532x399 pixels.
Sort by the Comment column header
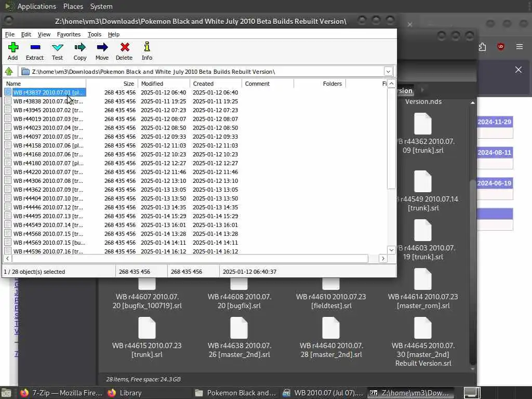(x=268, y=84)
